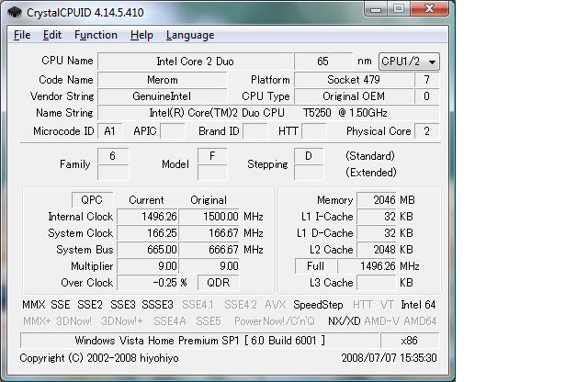The height and width of the screenshot is (382, 588).
Task: Click the 'MMX' feature label
Action: click(x=34, y=305)
